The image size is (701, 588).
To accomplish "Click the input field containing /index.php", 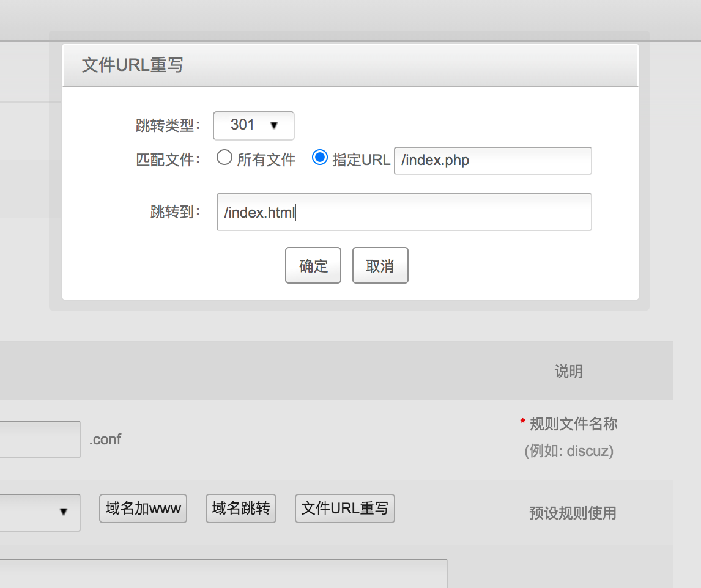I will (x=492, y=161).
